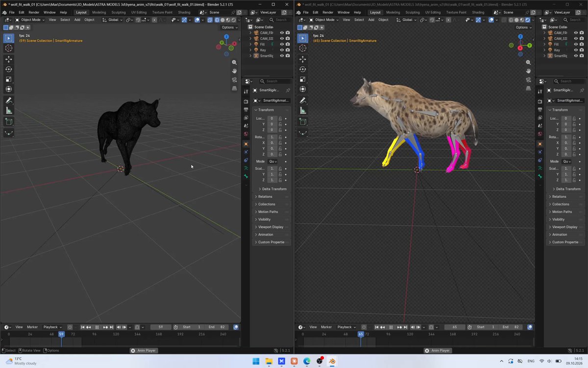Toggle preview range clock in right window timeline
The height and width of the screenshot is (368, 588).
point(470,327)
